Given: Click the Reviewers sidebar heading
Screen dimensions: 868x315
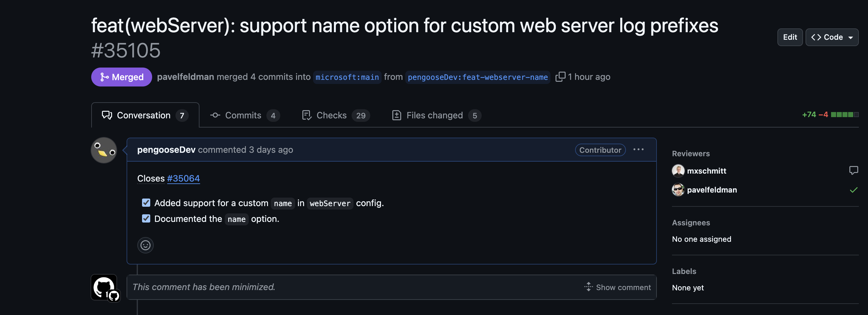Looking at the screenshot, I should [691, 154].
